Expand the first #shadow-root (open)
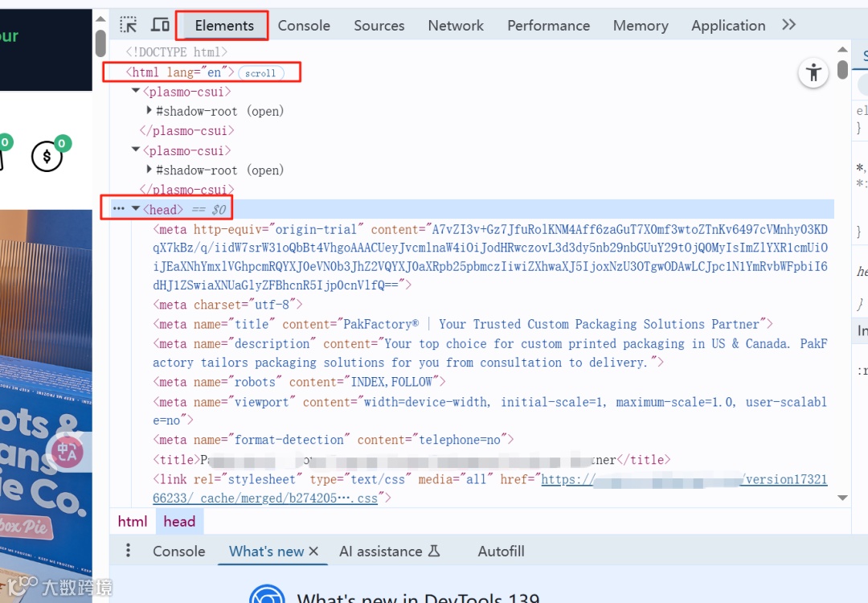The width and height of the screenshot is (868, 603). (x=149, y=110)
